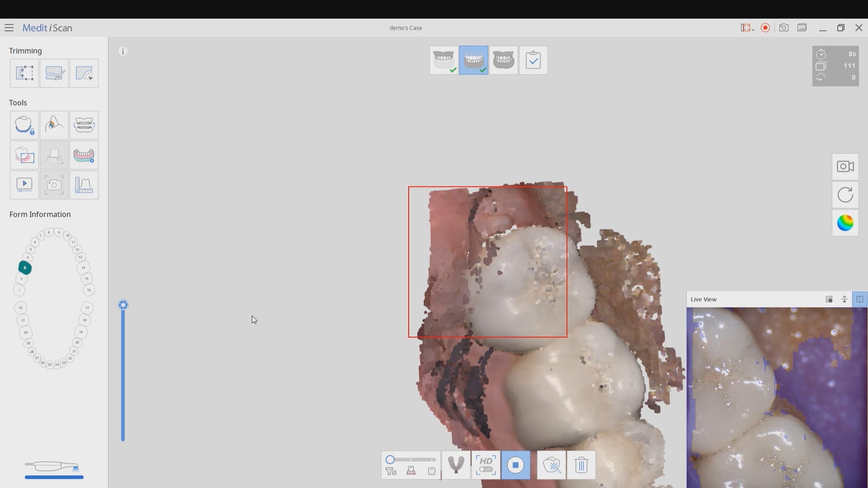
Task: Toggle the color texture display button
Action: [x=845, y=223]
